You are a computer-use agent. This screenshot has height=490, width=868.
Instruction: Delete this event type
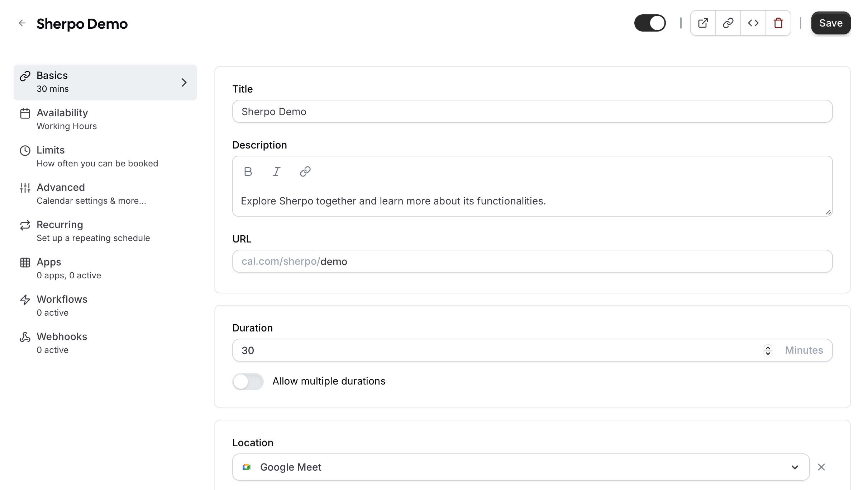click(x=778, y=23)
